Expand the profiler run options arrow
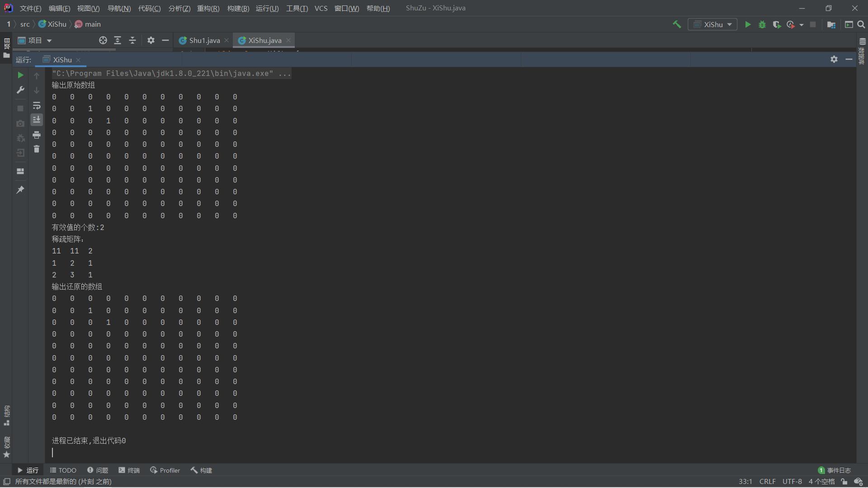 [802, 24]
